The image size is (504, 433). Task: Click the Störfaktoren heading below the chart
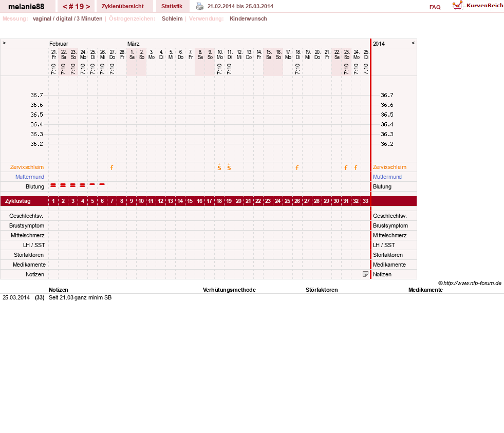pos(322,290)
